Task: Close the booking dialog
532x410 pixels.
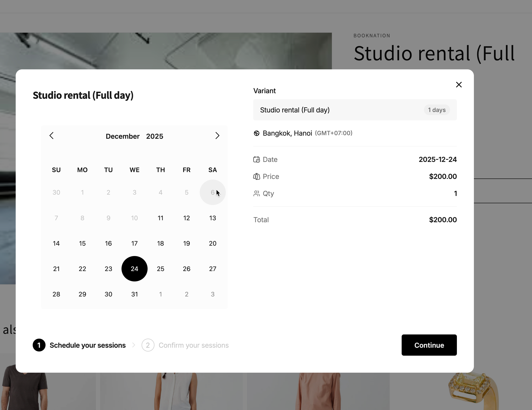Action: tap(459, 85)
